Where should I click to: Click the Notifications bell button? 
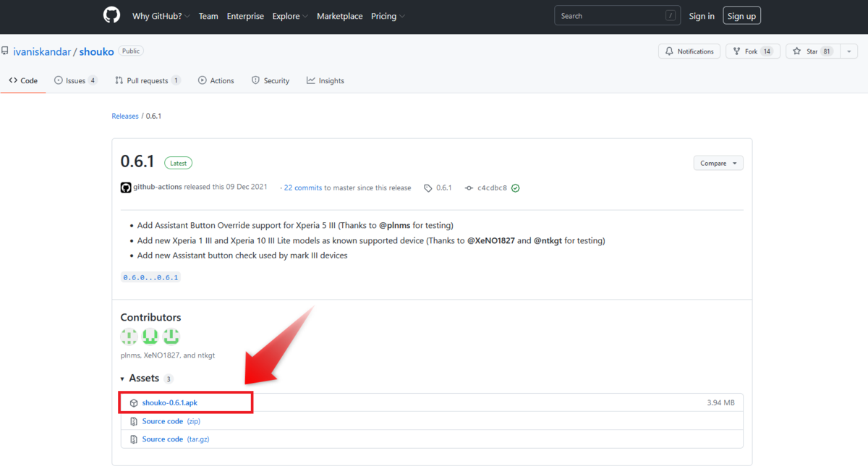[x=689, y=51]
